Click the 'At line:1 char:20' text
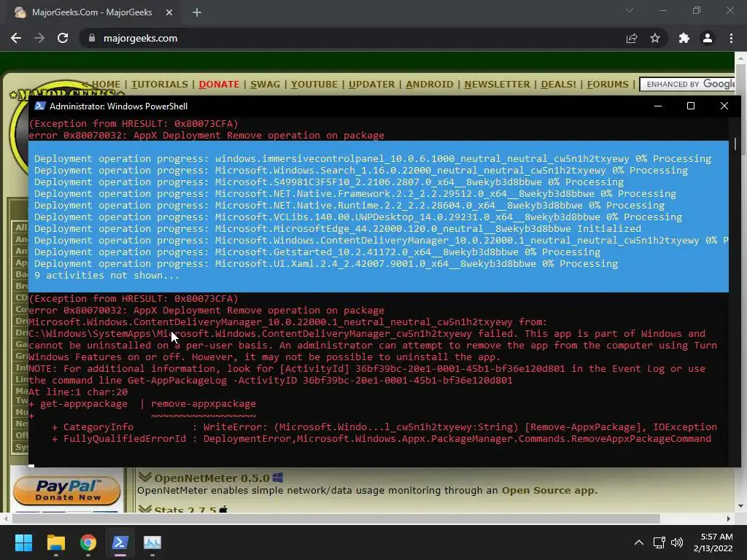747x560 pixels. coord(78,392)
